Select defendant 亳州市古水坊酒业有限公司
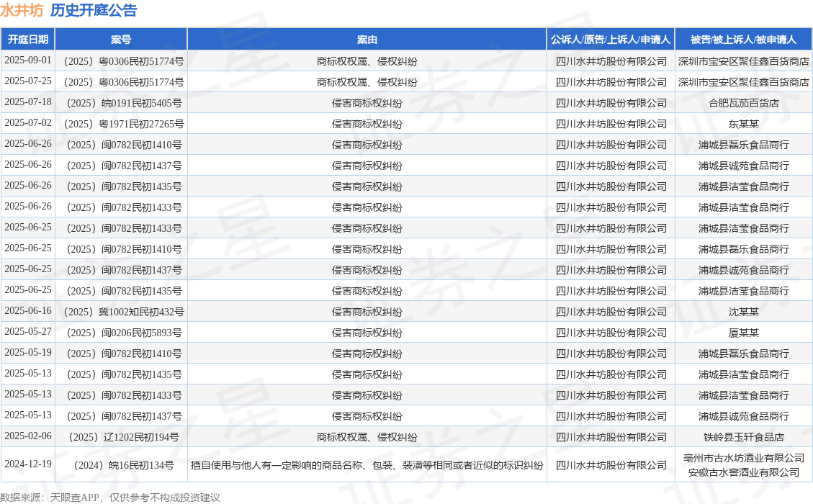 point(744,458)
